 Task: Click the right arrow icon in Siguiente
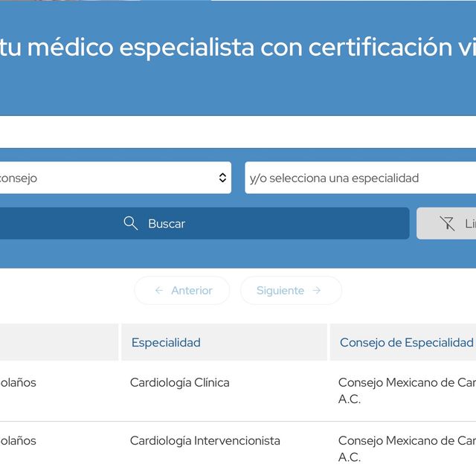coord(317,291)
